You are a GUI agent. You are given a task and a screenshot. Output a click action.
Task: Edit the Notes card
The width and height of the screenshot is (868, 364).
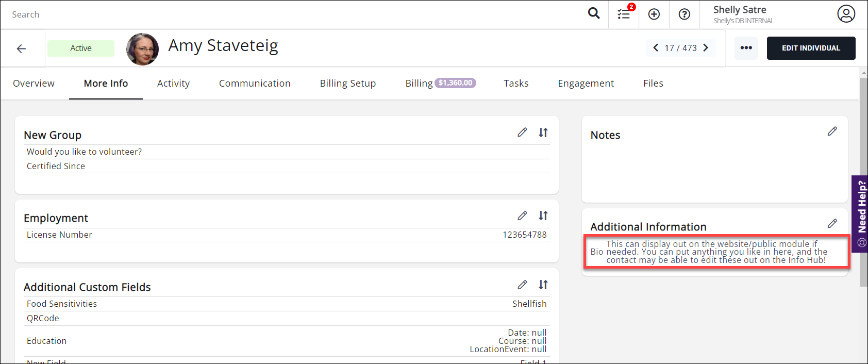tap(832, 131)
